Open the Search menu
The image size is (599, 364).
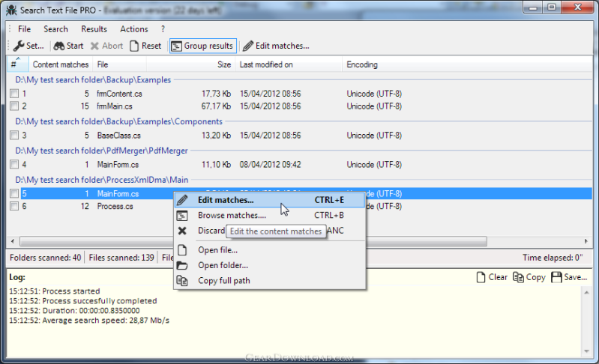pos(55,29)
